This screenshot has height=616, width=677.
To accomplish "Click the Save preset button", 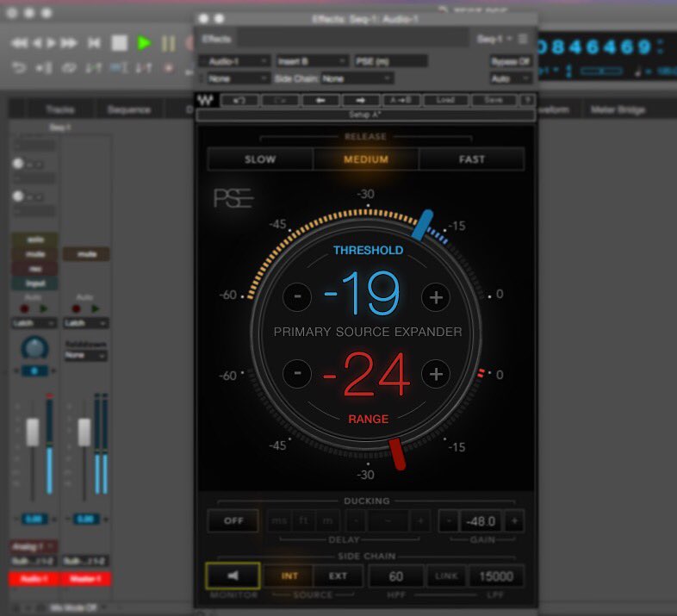I will coord(494,100).
